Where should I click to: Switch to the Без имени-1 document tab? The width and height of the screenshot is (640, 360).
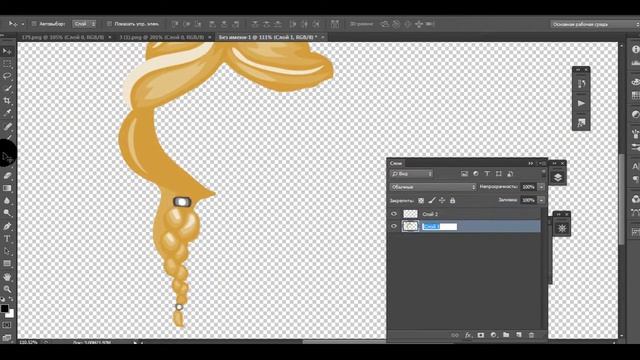point(268,37)
